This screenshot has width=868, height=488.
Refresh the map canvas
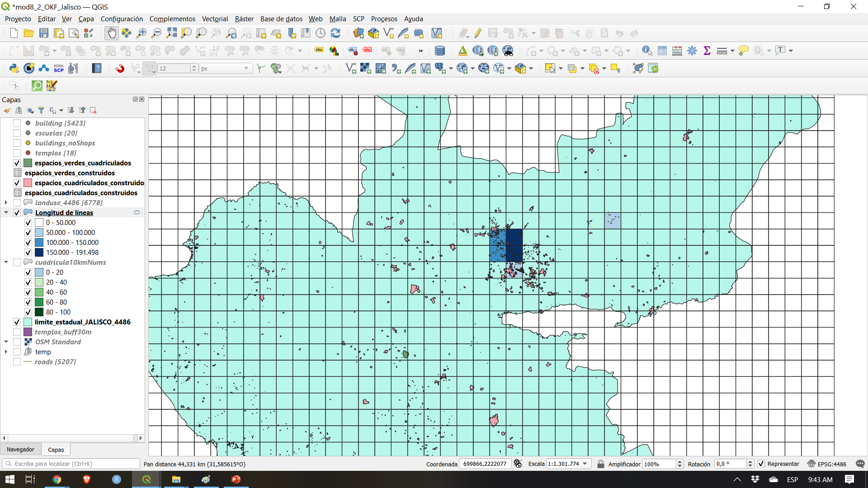[335, 33]
